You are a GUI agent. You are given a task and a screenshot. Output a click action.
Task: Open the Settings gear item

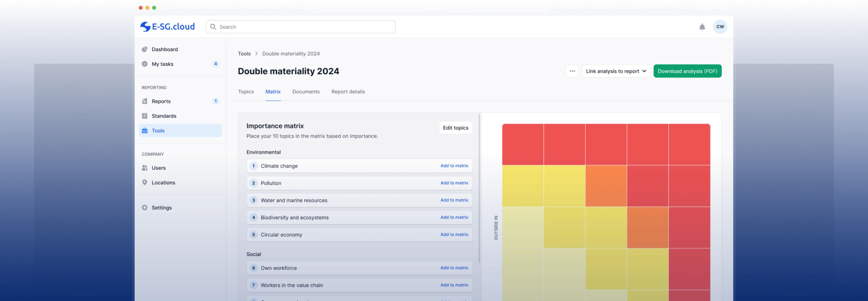(x=161, y=208)
